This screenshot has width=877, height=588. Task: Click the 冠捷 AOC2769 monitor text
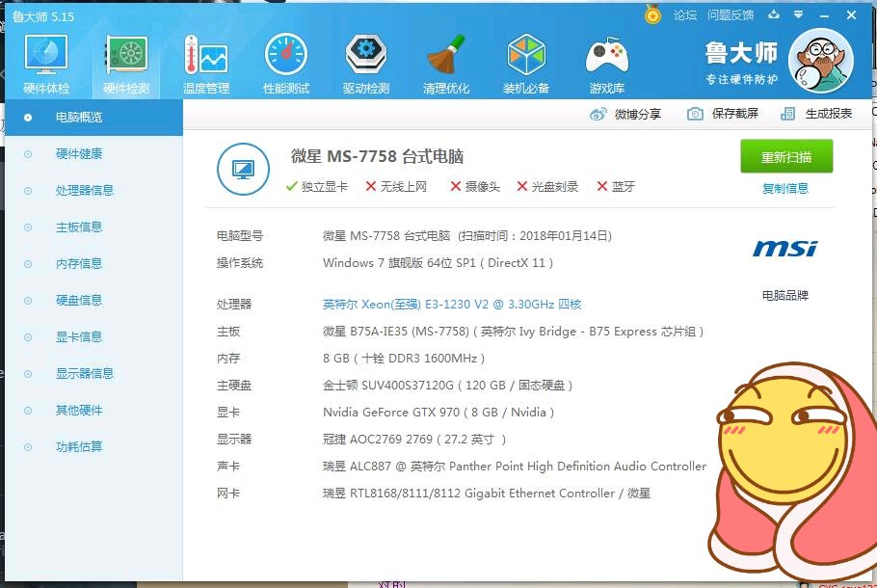tap(414, 440)
